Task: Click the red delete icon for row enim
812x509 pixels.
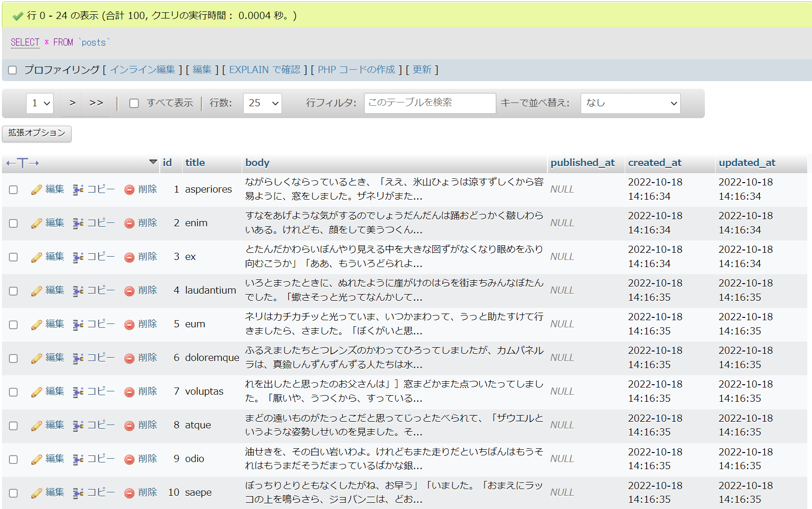Action: pos(129,223)
